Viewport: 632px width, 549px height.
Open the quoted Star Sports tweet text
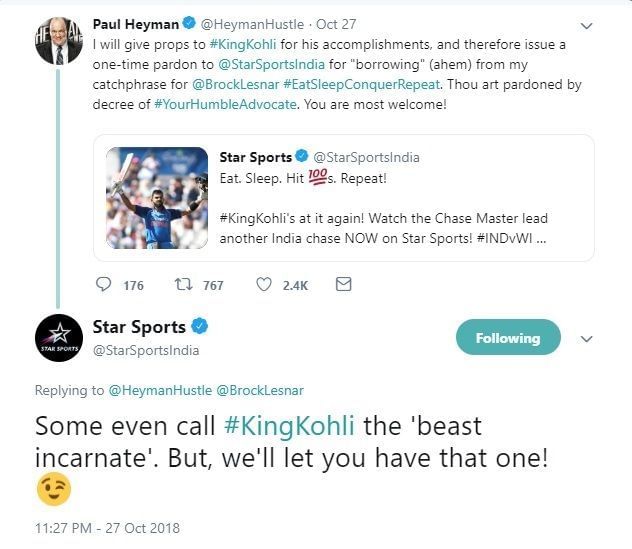click(385, 208)
